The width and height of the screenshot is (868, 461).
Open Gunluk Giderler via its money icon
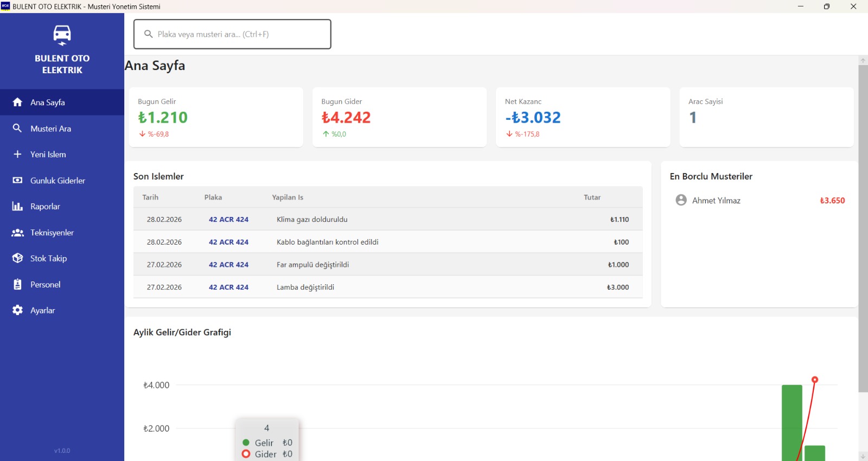[x=17, y=181]
